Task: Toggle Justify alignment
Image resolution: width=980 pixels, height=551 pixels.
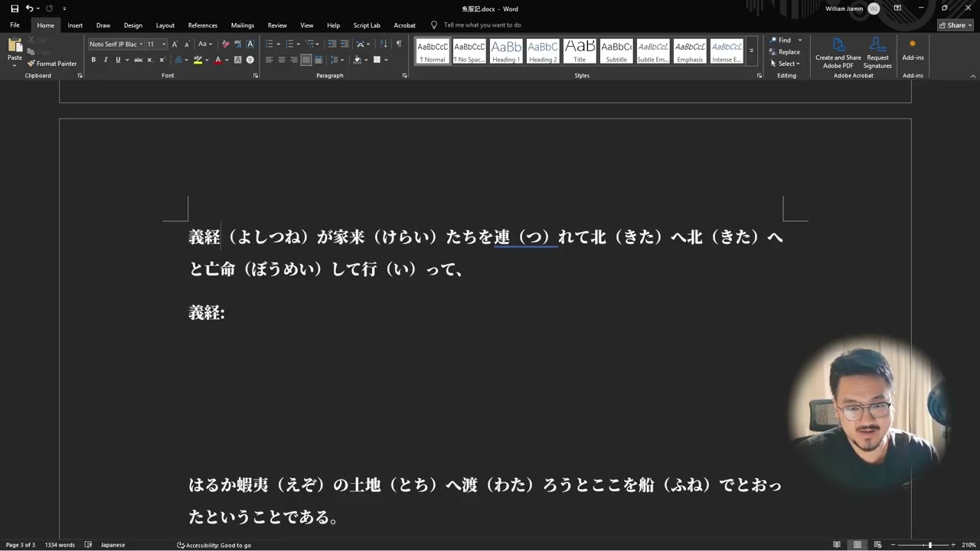Action: 305,60
